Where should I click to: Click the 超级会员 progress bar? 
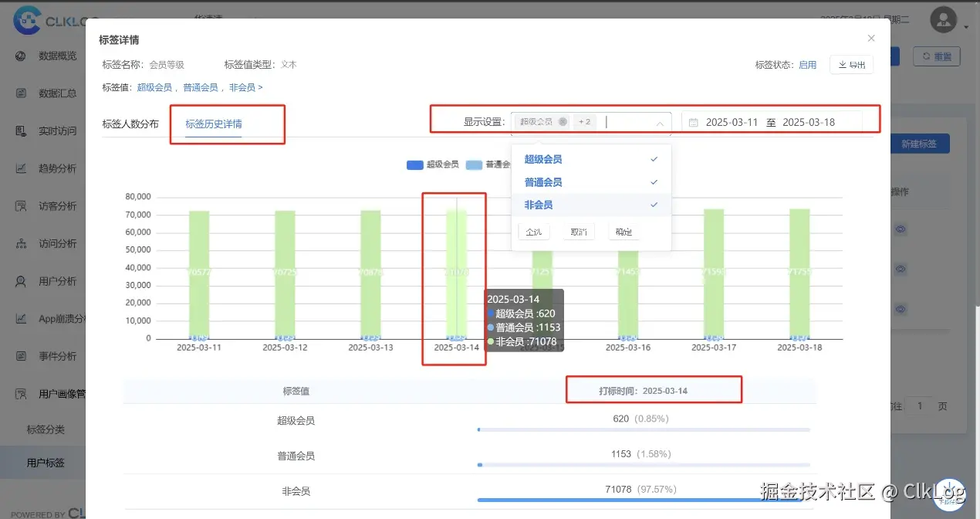tap(644, 429)
